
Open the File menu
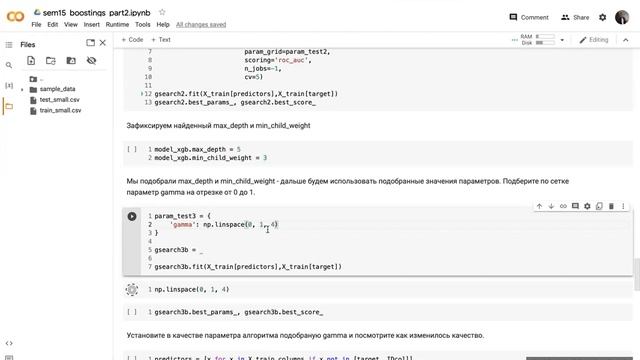point(36,24)
